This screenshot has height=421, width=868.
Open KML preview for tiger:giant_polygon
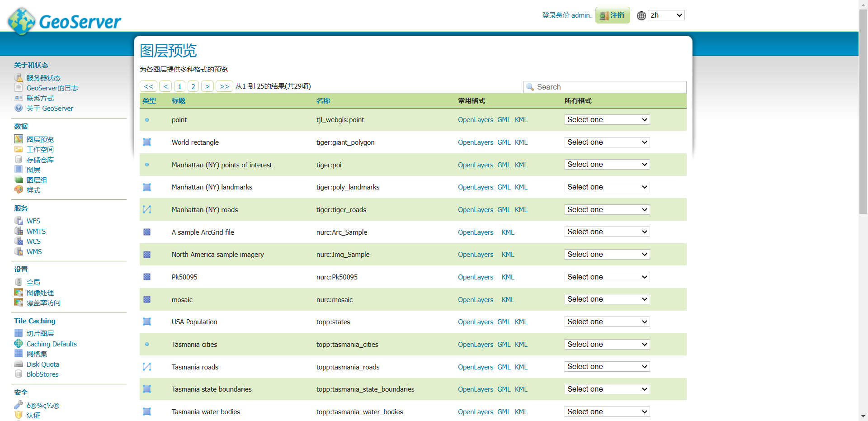(x=521, y=142)
